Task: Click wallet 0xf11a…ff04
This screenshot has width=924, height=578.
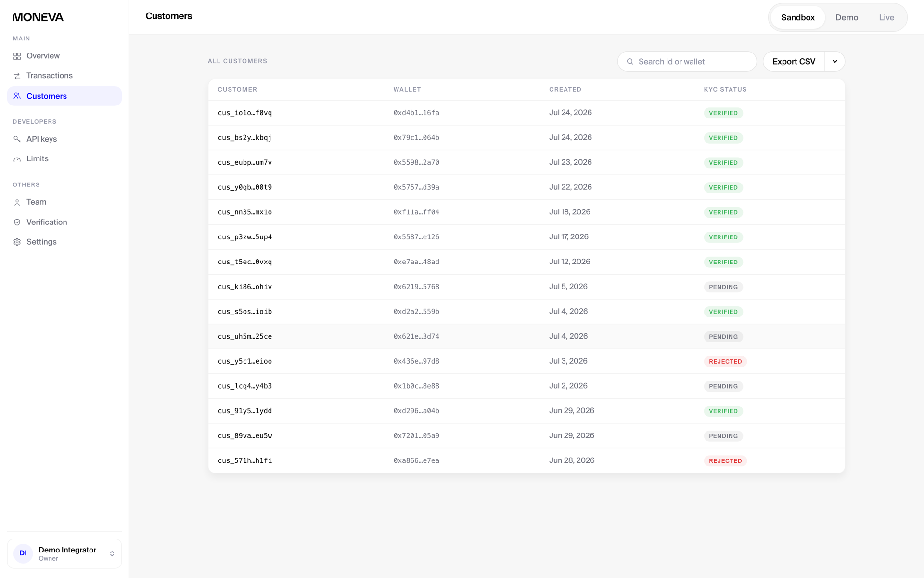Action: 416,212
